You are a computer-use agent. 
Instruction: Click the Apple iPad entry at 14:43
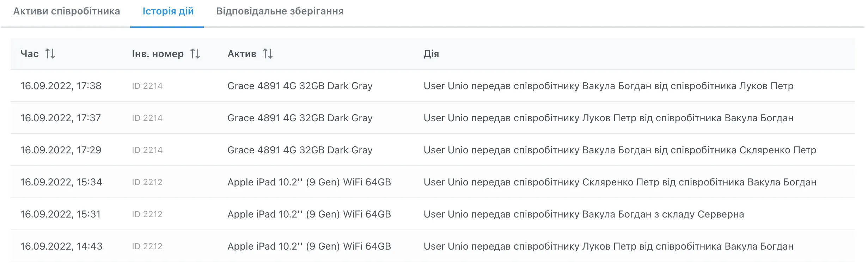(309, 246)
